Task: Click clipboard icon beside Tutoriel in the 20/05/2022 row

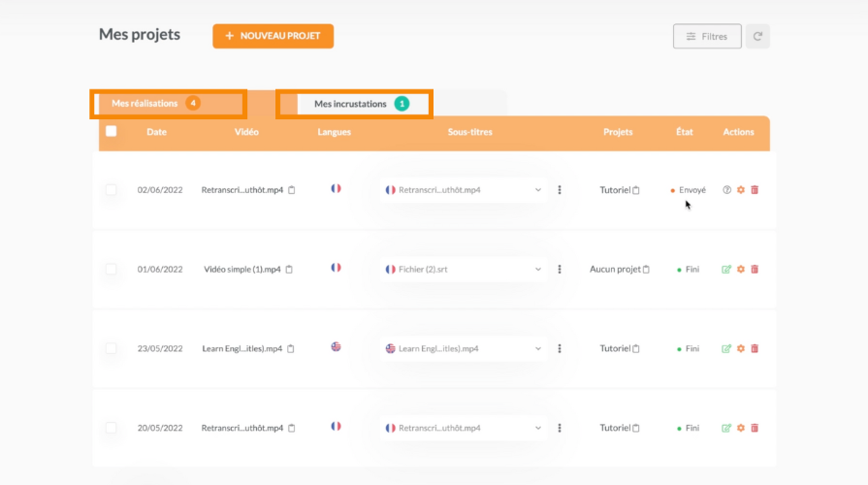Action: tap(636, 428)
